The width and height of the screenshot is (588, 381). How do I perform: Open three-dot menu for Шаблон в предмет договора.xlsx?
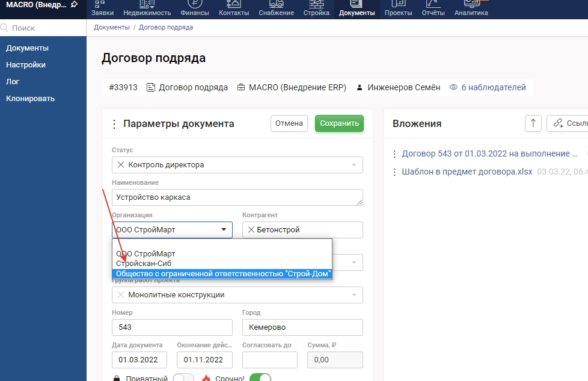click(x=395, y=172)
